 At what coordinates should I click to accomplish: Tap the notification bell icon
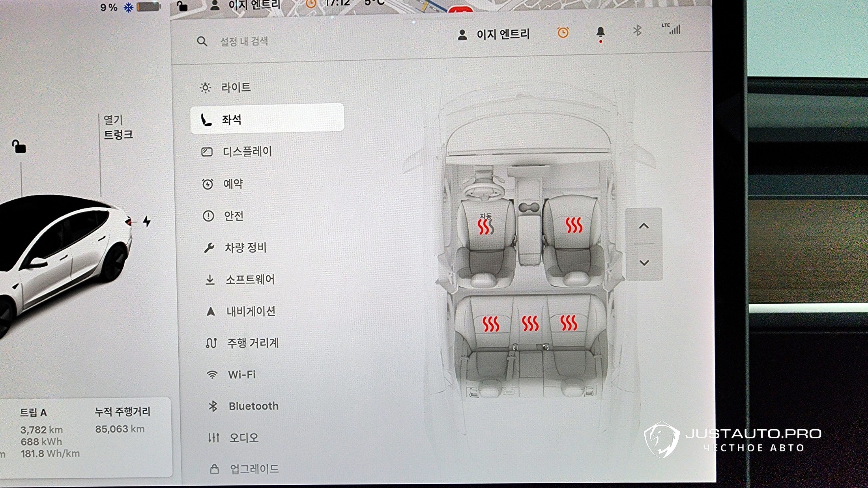tap(600, 32)
